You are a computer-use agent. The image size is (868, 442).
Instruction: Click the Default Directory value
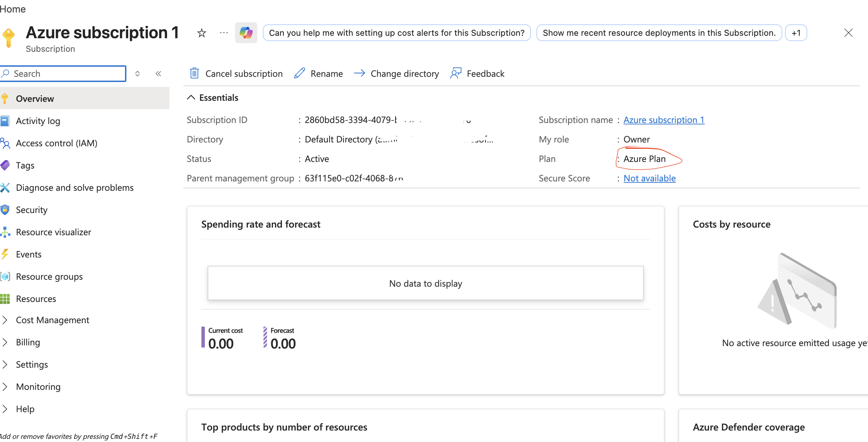tap(399, 139)
